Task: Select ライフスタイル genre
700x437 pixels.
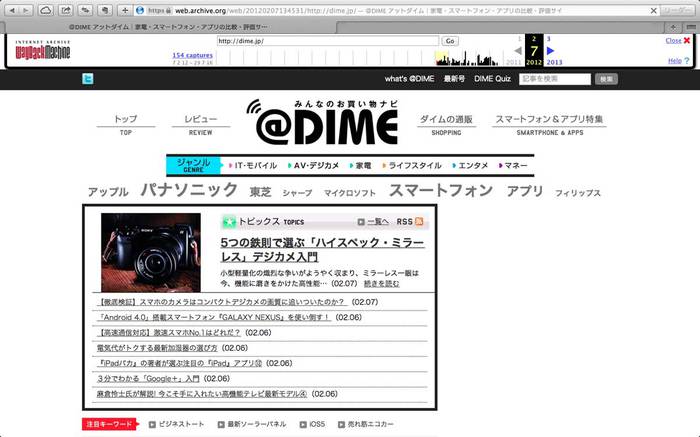Action: (412, 166)
